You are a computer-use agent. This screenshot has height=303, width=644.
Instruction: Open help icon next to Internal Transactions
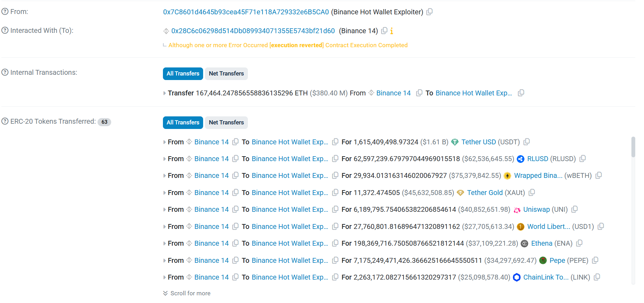5,72
